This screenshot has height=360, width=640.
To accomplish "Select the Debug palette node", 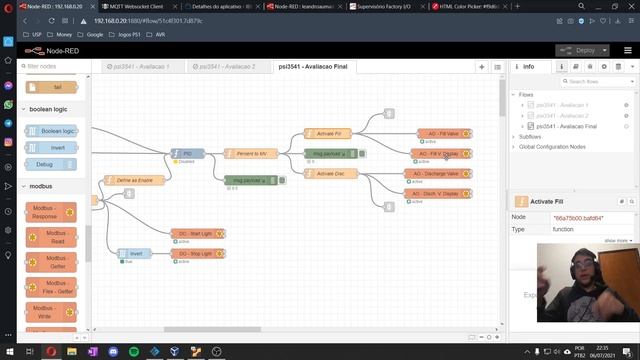I will 51,164.
